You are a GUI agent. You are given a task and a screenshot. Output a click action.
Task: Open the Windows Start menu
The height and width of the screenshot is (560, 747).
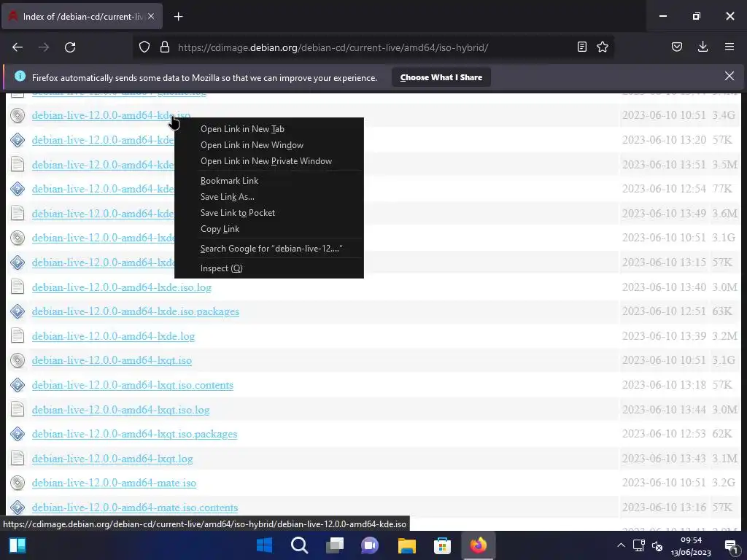click(x=264, y=545)
